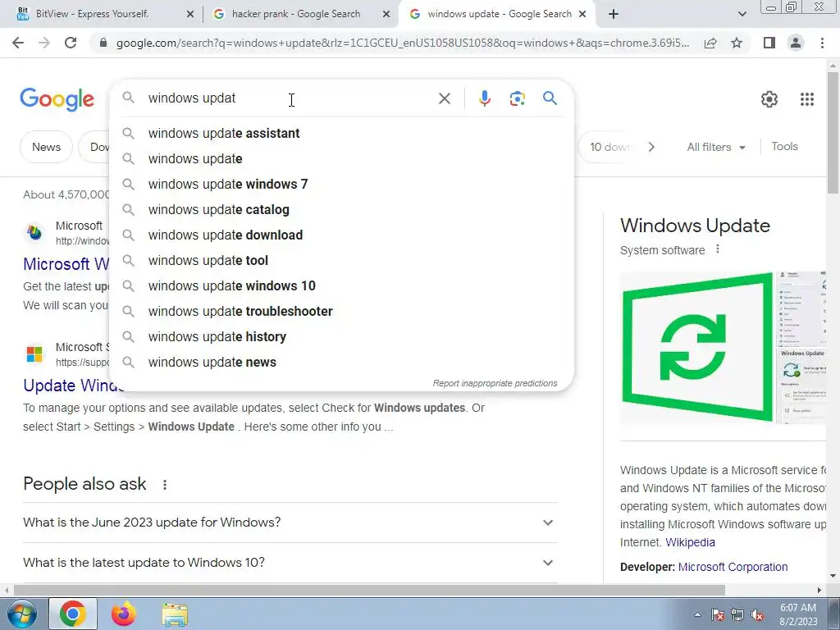Select suggestion windows update tool
The image size is (840, 630).
341,260
